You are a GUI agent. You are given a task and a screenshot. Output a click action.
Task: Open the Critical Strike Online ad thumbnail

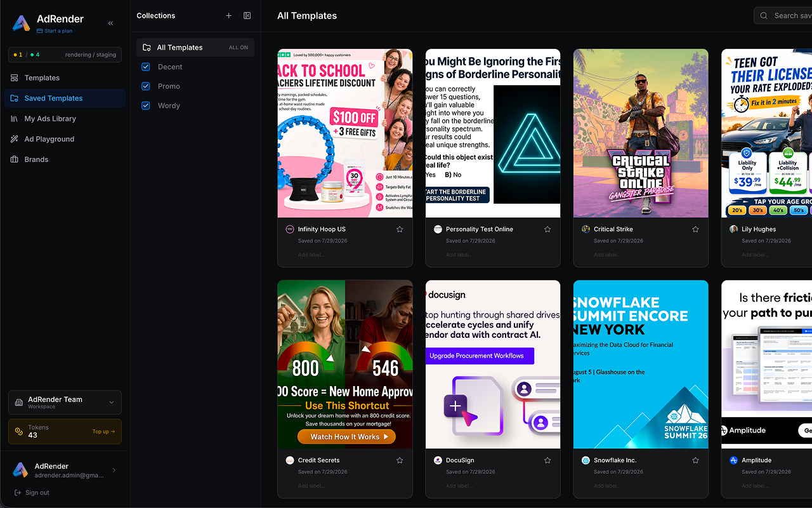point(641,133)
